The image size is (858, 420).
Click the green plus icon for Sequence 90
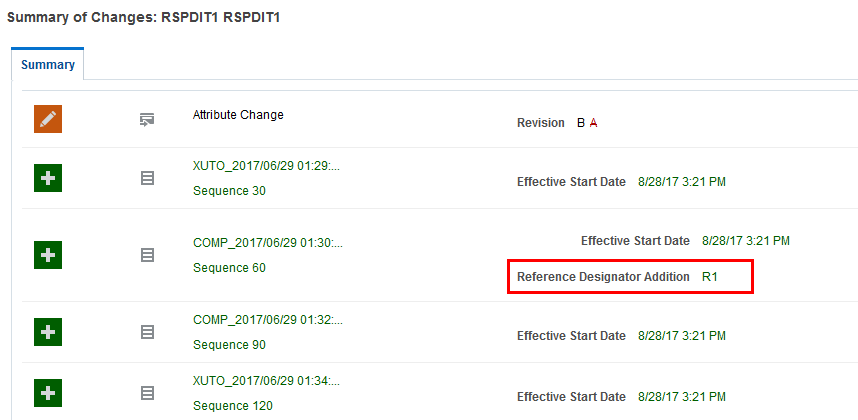48,331
